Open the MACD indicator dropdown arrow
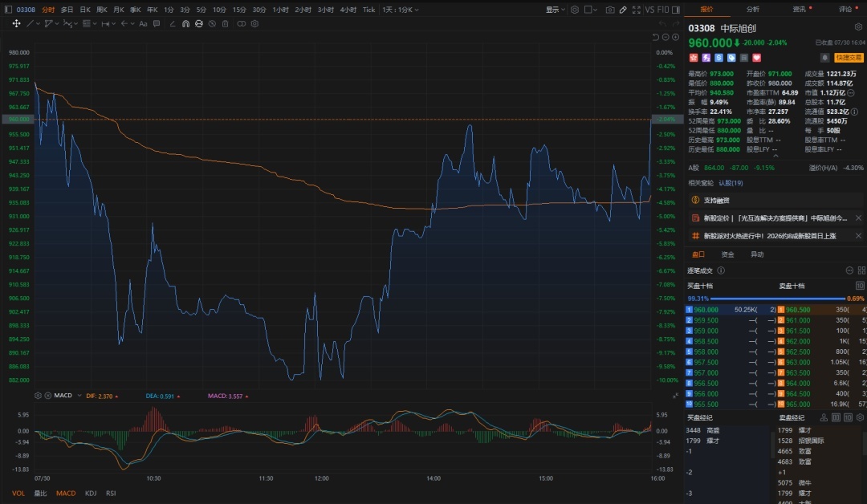867x504 pixels. pos(79,396)
